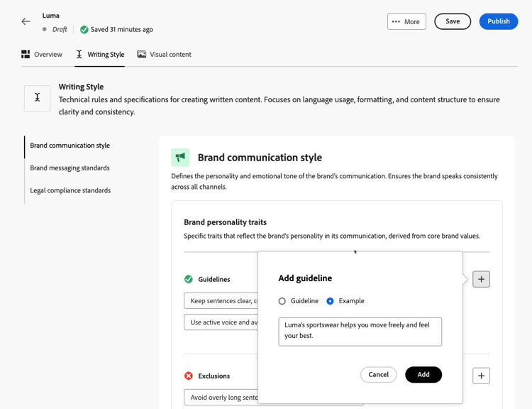Click the back arrow icon
The image size is (532, 409).
coord(26,21)
